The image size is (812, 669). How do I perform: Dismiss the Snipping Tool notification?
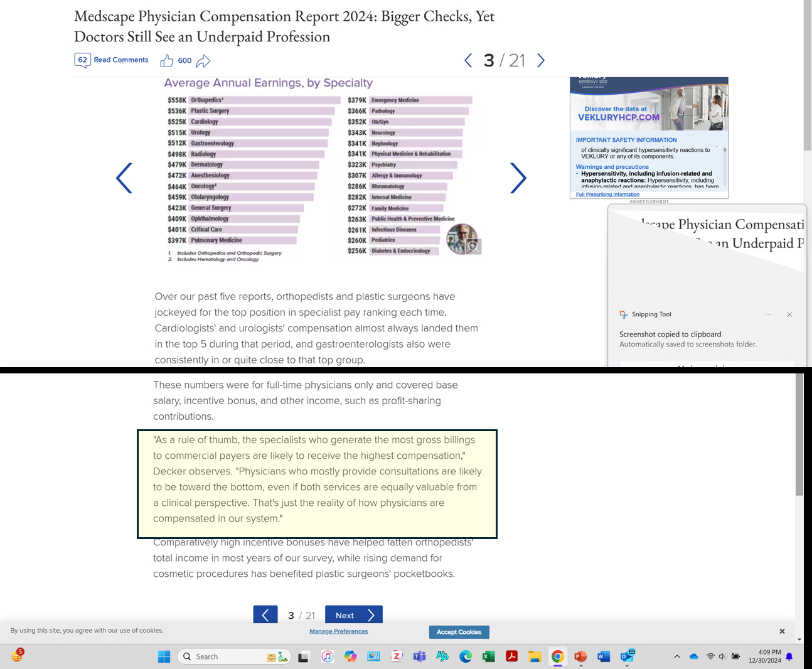[x=789, y=314]
